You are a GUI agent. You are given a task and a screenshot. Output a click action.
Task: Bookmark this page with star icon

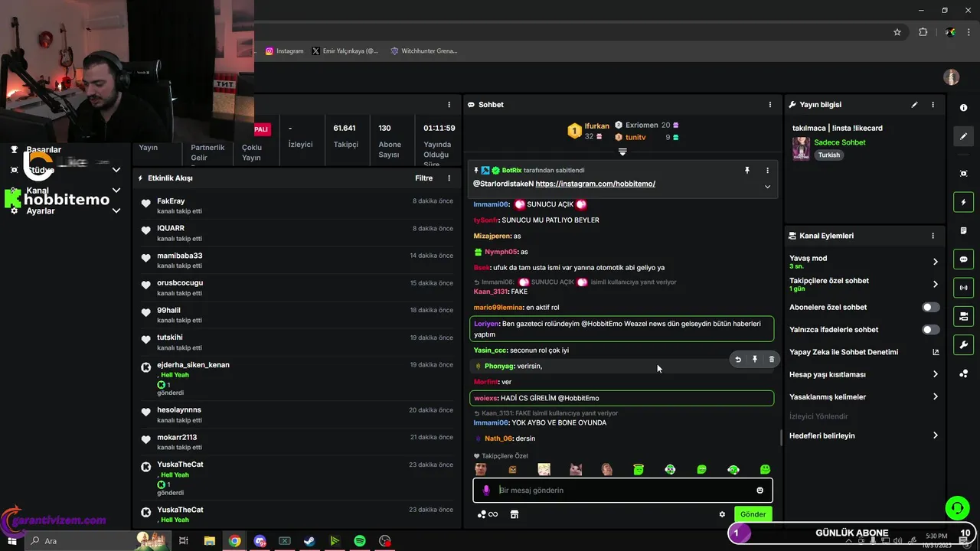(897, 32)
